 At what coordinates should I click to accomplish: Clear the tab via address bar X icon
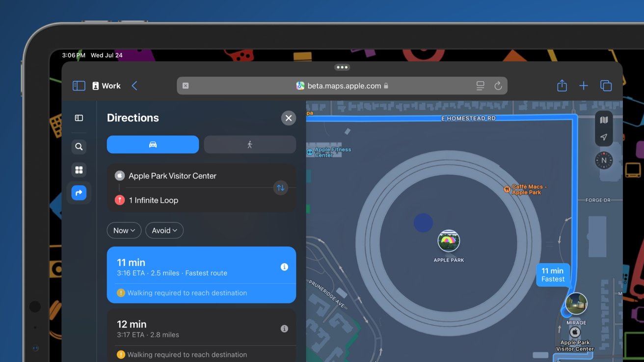point(186,86)
